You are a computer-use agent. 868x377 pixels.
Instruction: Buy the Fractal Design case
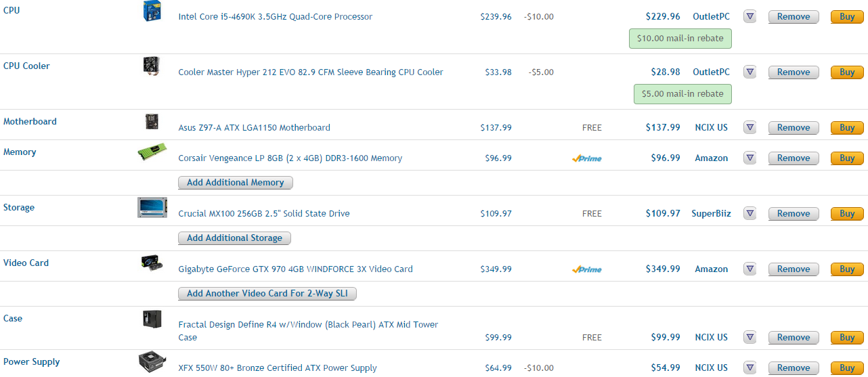[x=847, y=337]
